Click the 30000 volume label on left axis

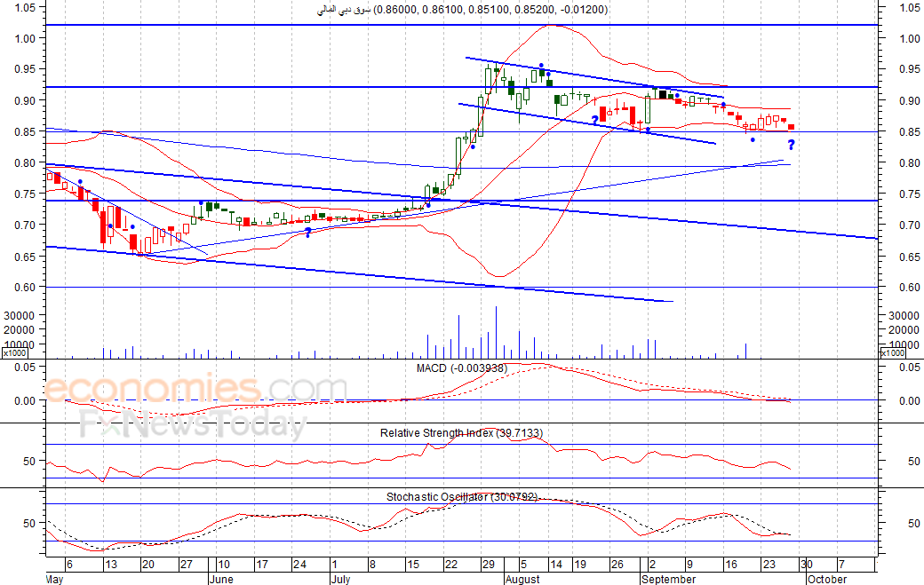(19, 315)
